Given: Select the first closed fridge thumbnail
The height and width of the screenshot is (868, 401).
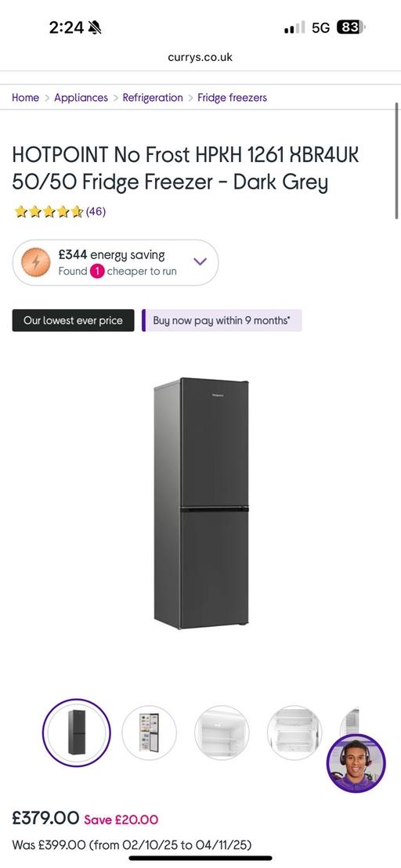Looking at the screenshot, I should pos(77,733).
